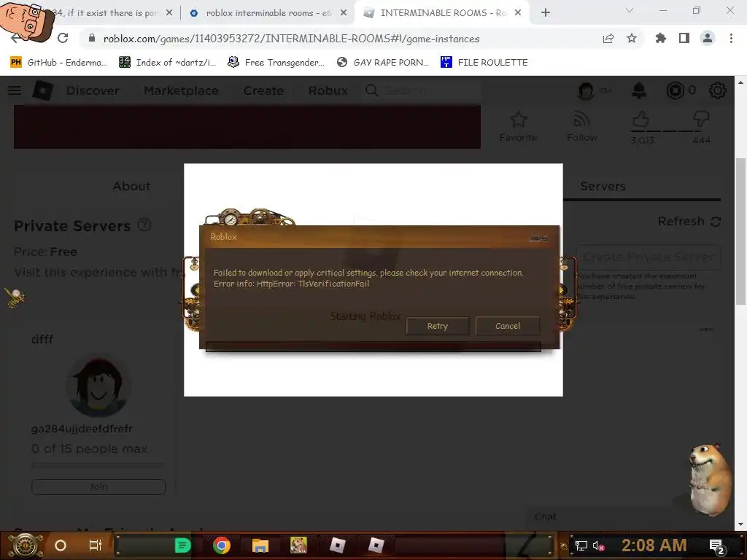
Task: Open the GitHub - Enderma bookmark
Action: click(58, 63)
